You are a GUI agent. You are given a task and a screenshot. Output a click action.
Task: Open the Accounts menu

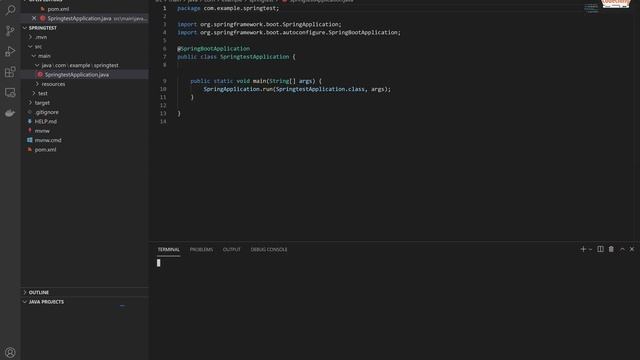tap(10, 352)
